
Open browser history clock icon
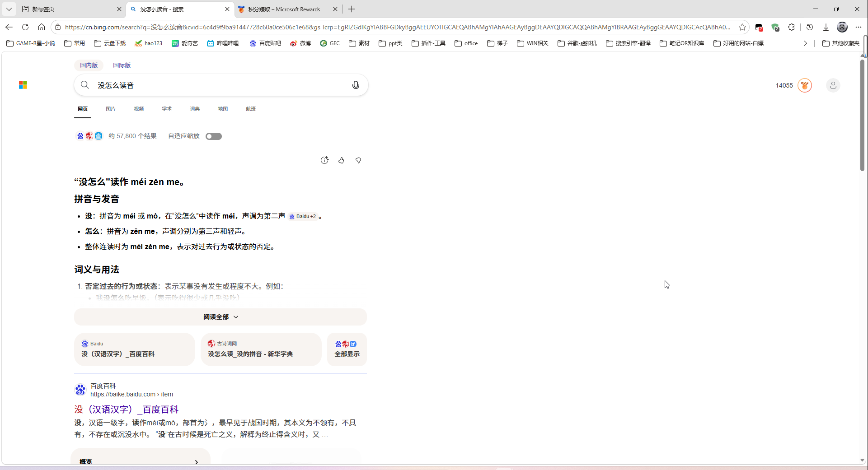coord(810,27)
